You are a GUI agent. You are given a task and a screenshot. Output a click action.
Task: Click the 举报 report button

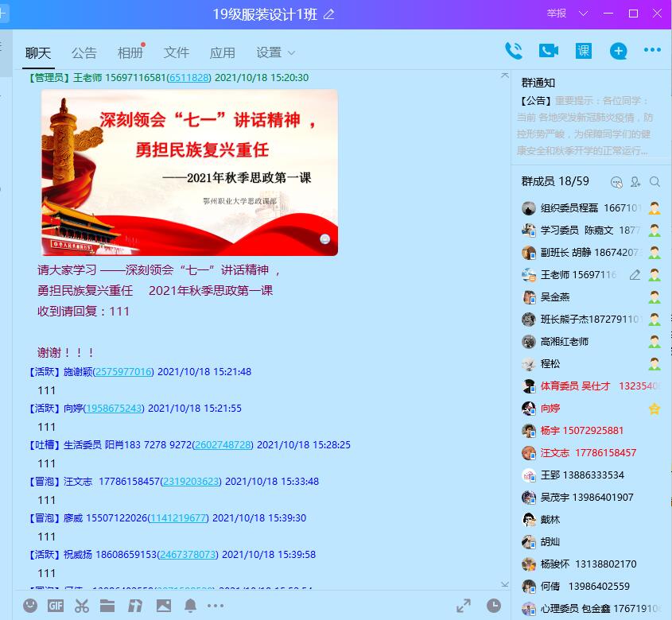[557, 14]
